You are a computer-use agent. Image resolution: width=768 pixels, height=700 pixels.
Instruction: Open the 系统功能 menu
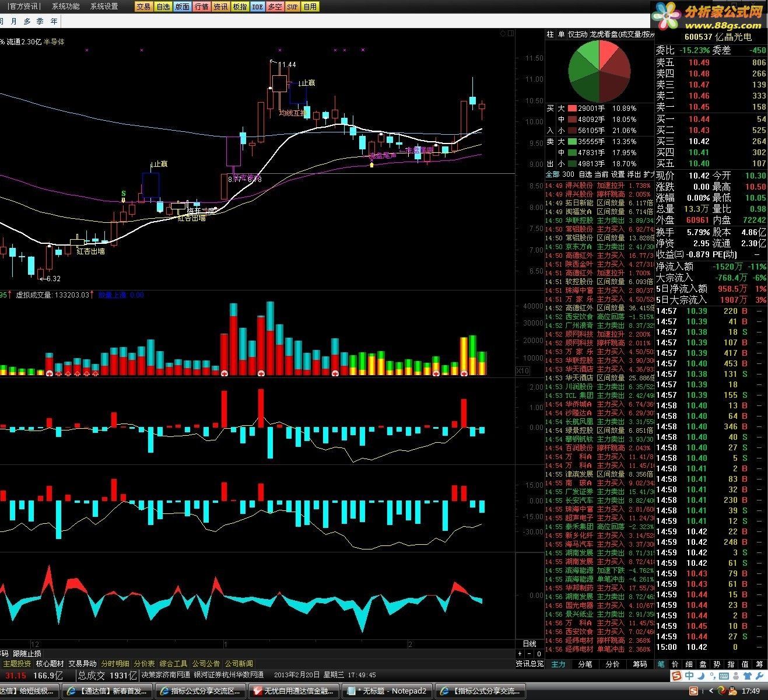pyautogui.click(x=65, y=6)
